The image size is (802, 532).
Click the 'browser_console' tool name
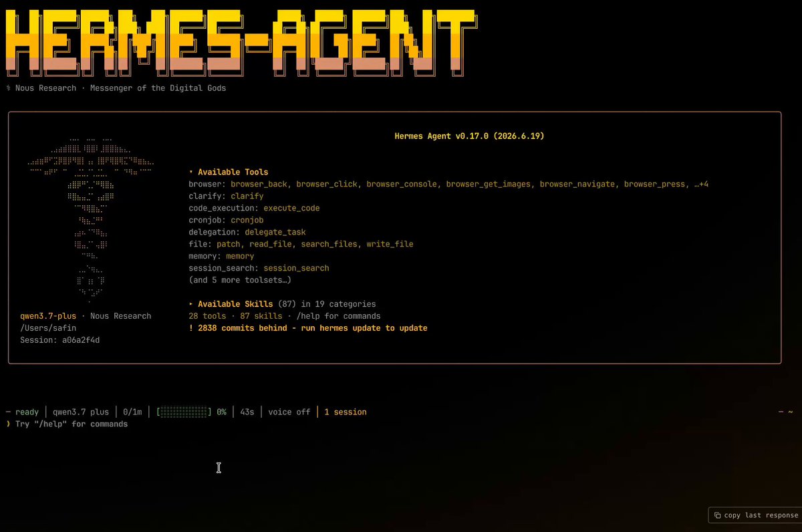pyautogui.click(x=402, y=184)
